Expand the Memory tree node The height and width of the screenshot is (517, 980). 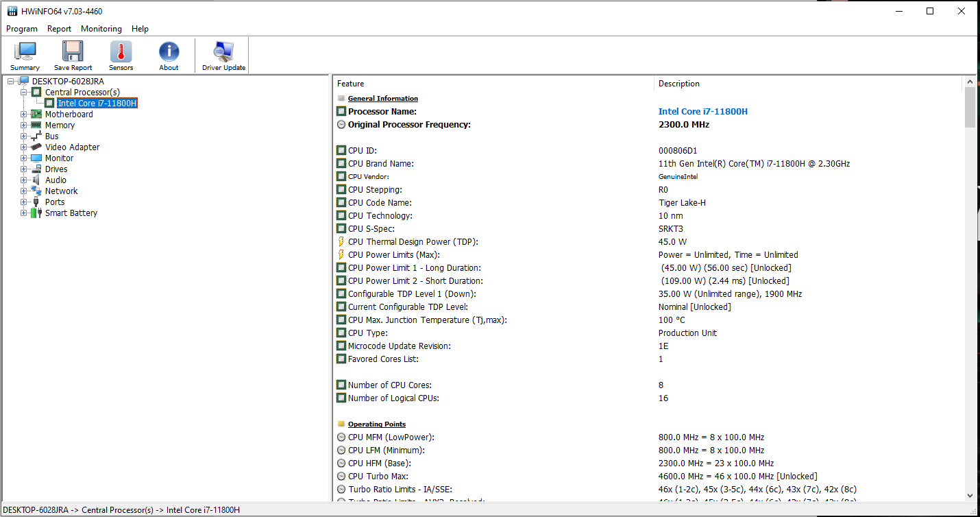24,125
